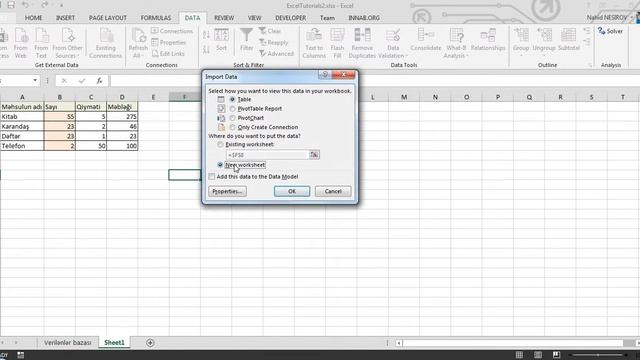Open Data Validation dropdown arrow
The height and width of the screenshot is (360, 640).
406,56
